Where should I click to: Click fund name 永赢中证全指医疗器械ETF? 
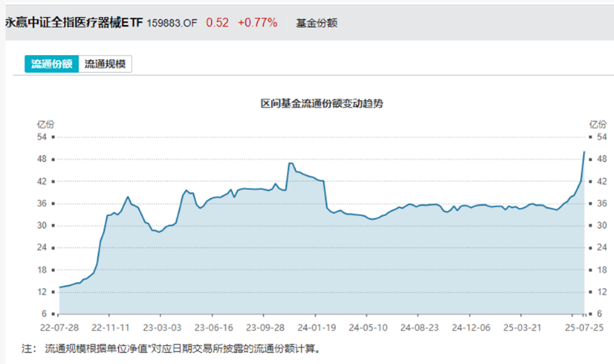[74, 23]
